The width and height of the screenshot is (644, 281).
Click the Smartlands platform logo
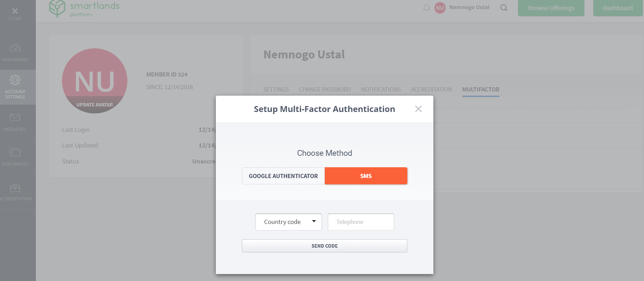84,9
